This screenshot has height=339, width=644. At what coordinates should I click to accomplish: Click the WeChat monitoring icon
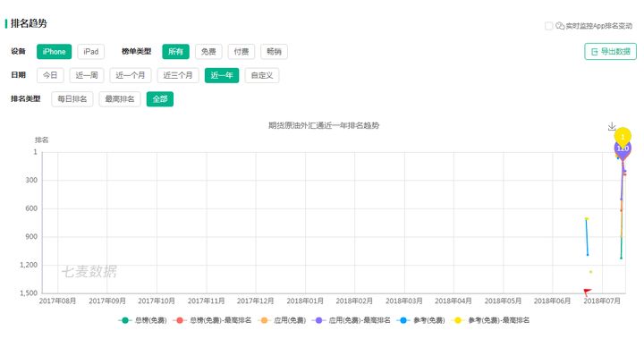(560, 26)
